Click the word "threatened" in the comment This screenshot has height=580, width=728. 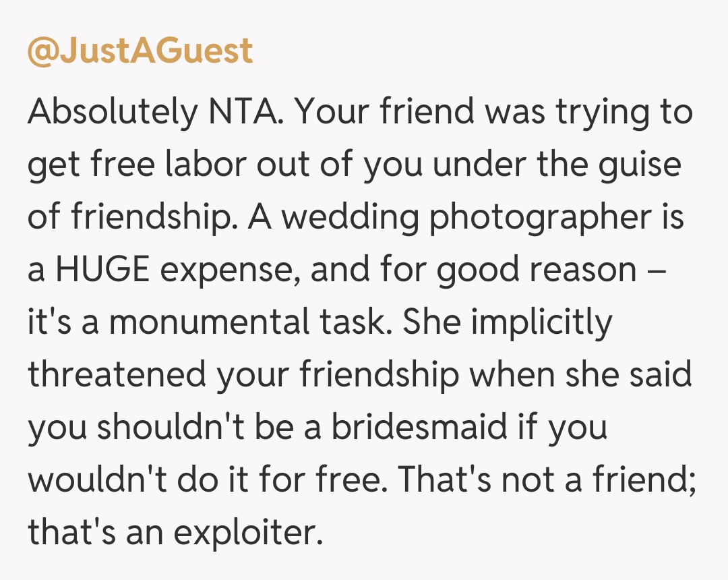click(x=115, y=375)
